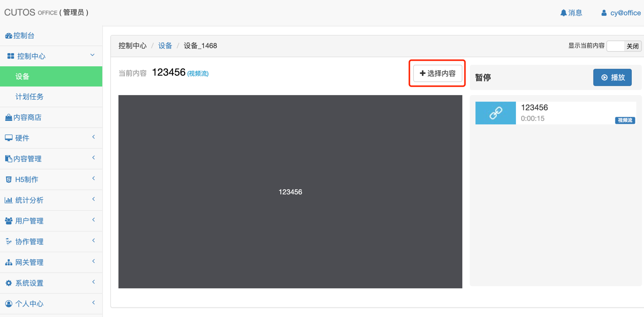Click the blue 播放 button
The image size is (644, 317).
[613, 77]
